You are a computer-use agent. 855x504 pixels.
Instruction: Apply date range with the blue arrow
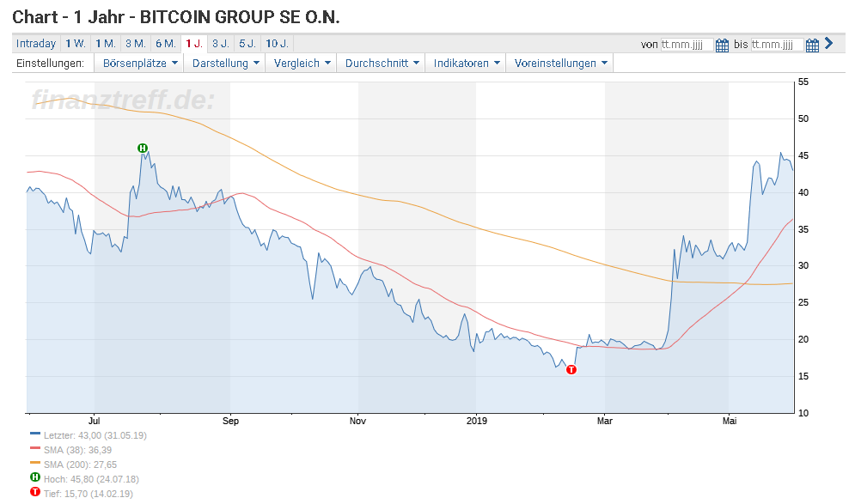point(829,43)
